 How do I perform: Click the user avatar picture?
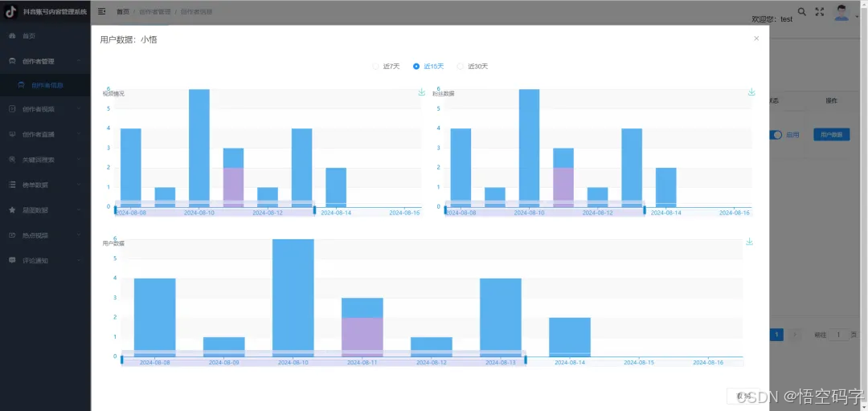841,13
